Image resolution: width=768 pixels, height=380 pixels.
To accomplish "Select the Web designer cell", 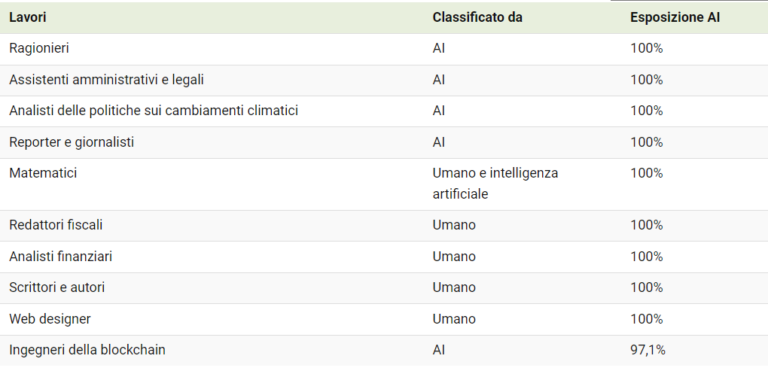I will pos(50,319).
